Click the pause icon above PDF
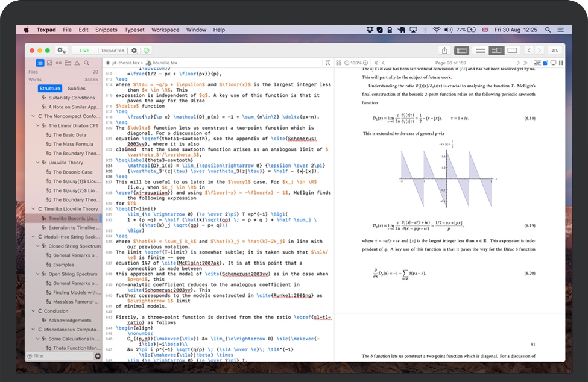This screenshot has height=382, width=588. point(561,63)
